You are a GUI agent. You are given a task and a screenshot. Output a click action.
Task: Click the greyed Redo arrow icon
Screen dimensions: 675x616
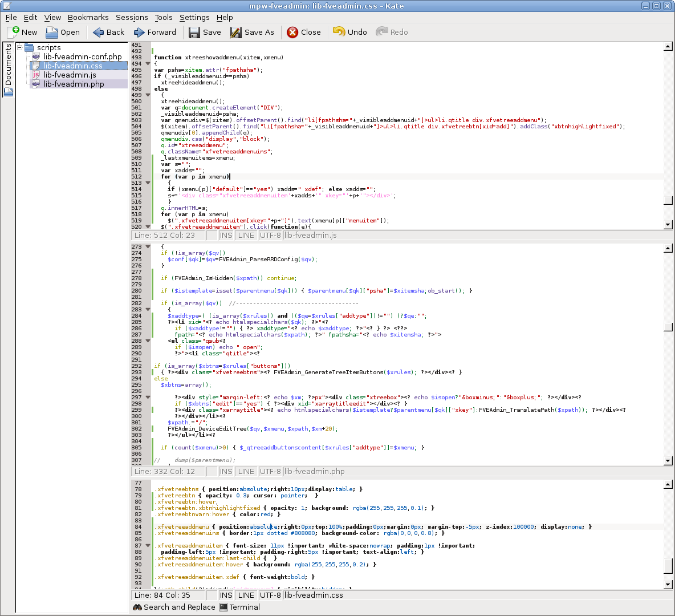(x=382, y=32)
